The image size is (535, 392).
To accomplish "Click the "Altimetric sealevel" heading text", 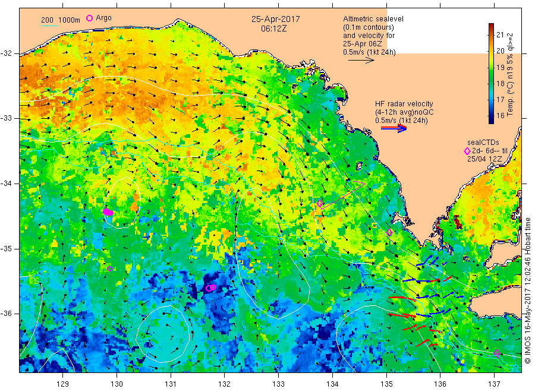I will [373, 19].
